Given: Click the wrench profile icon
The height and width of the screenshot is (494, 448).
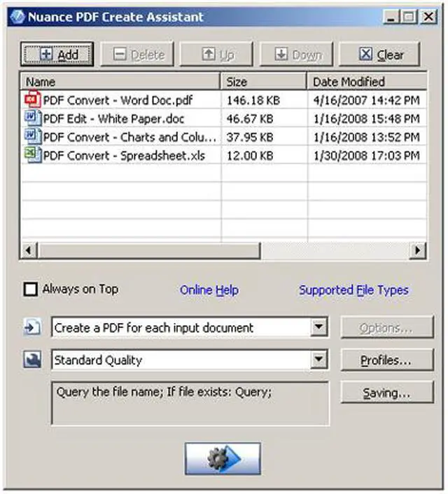Looking at the screenshot, I should point(32,359).
